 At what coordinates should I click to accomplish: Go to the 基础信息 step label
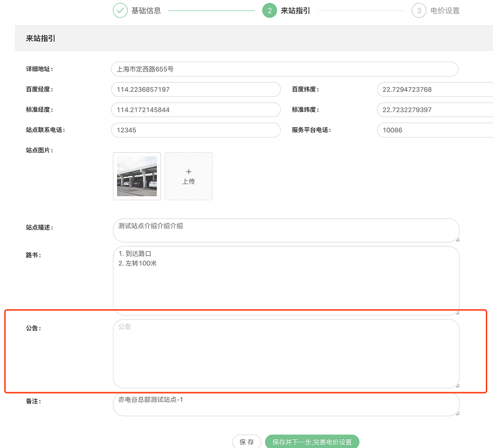[146, 11]
